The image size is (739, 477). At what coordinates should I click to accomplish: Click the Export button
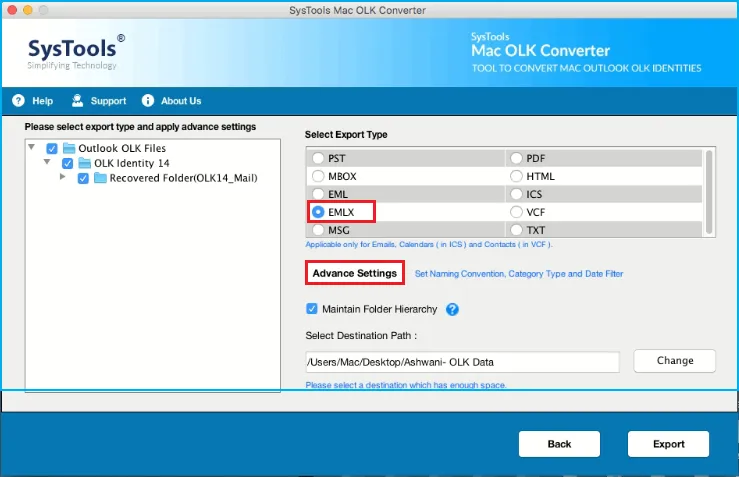coord(668,444)
